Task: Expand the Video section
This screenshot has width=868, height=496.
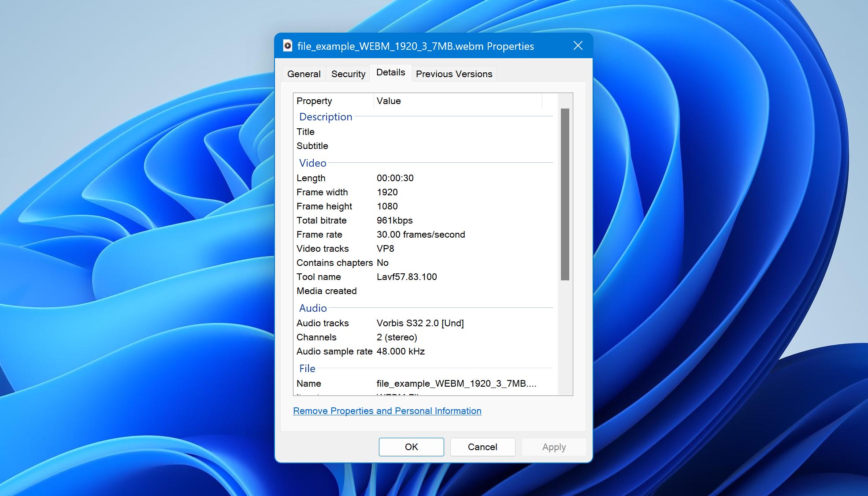Action: [x=312, y=162]
